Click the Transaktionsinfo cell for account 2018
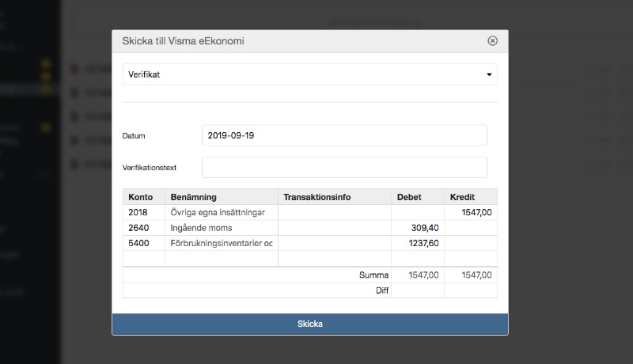 tap(334, 212)
